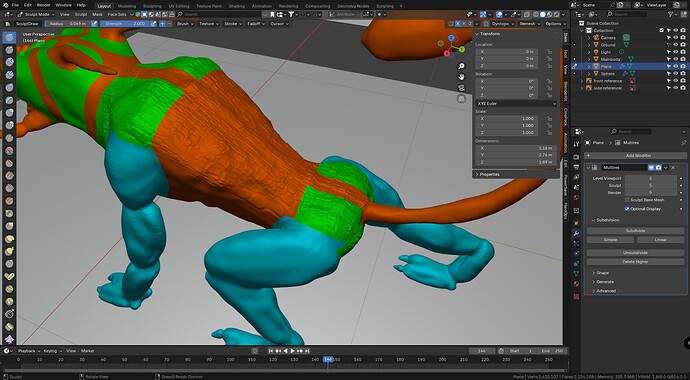Click the brush Strength slider
The height and width of the screenshot is (380, 690).
125,24
